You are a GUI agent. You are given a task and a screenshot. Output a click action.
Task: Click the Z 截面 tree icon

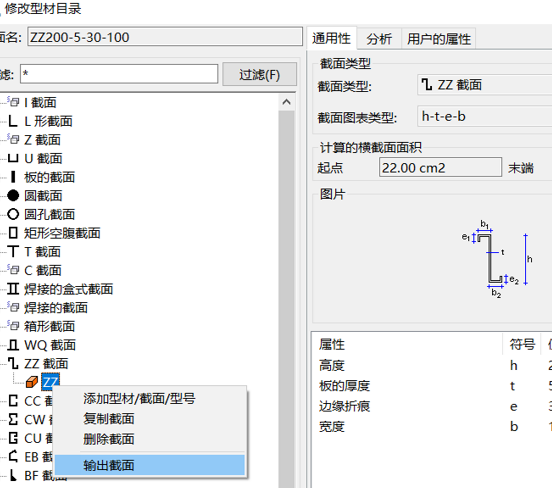[x=13, y=140]
